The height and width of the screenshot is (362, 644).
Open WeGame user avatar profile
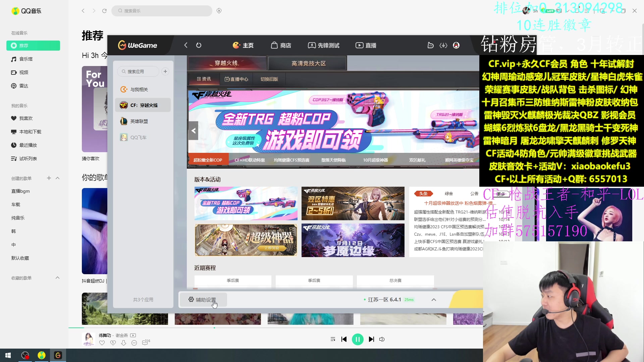[456, 45]
